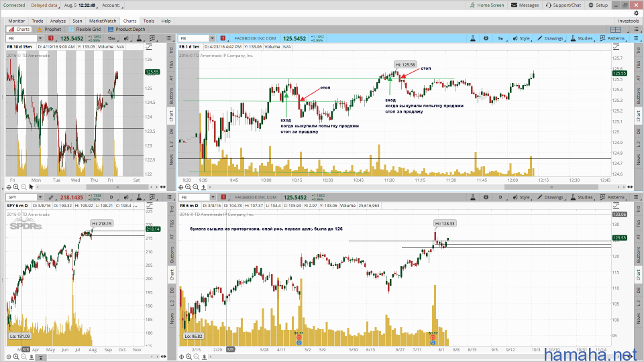The image size is (644, 362).
Task: Open the Messages envelope button
Action: [x=525, y=5]
